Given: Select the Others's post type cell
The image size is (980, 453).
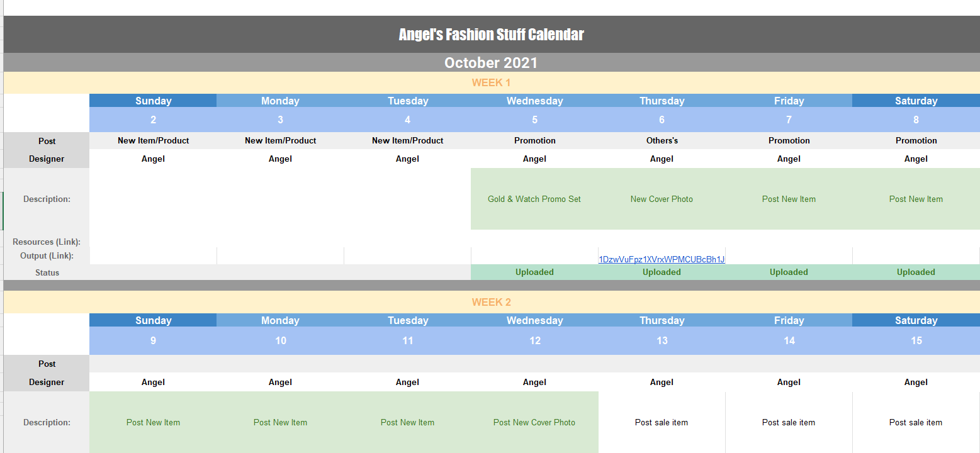Looking at the screenshot, I should click(662, 140).
